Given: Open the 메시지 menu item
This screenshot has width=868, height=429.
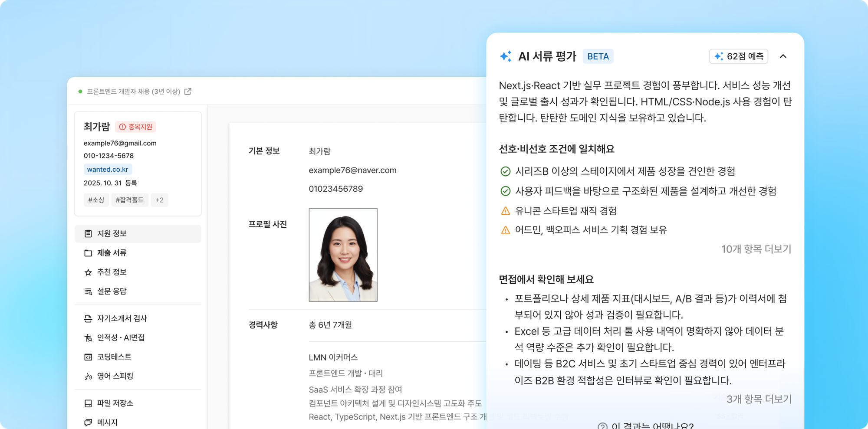Looking at the screenshot, I should [138, 422].
